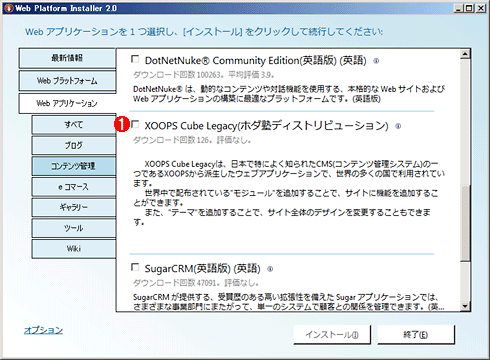Image resolution: width=490 pixels, height=360 pixels.
Task: Show the ギャラリー category
Action: [x=74, y=207]
